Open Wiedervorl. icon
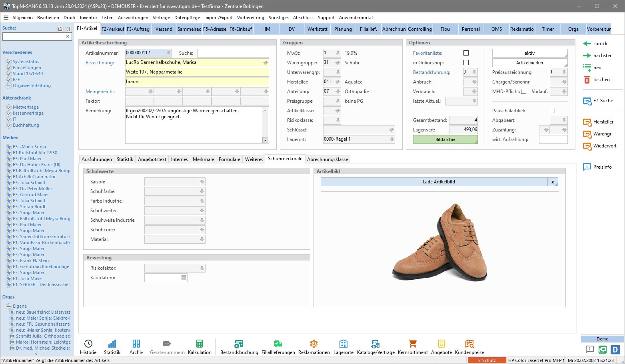Screen dimensions: 625x364 coord(587,146)
